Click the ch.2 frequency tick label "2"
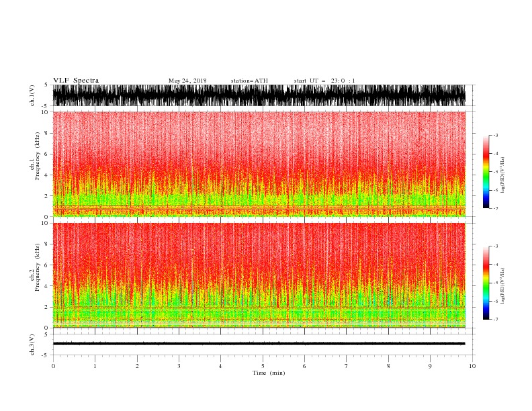This screenshot has height=411, width=532. click(x=46, y=307)
